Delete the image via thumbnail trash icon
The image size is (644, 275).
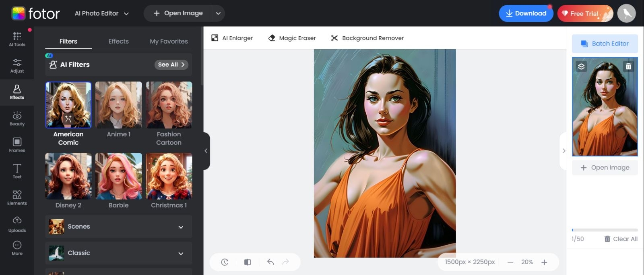click(x=628, y=67)
